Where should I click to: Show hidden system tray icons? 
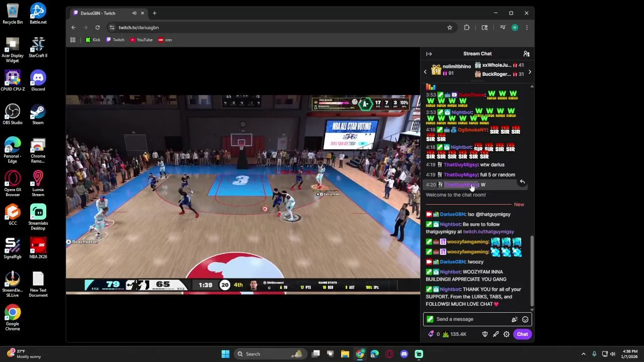(x=583, y=354)
